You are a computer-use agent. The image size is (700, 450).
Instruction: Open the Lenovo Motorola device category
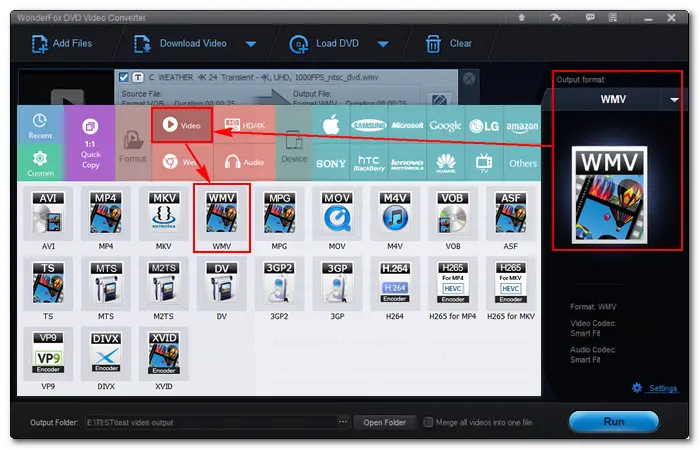(407, 162)
